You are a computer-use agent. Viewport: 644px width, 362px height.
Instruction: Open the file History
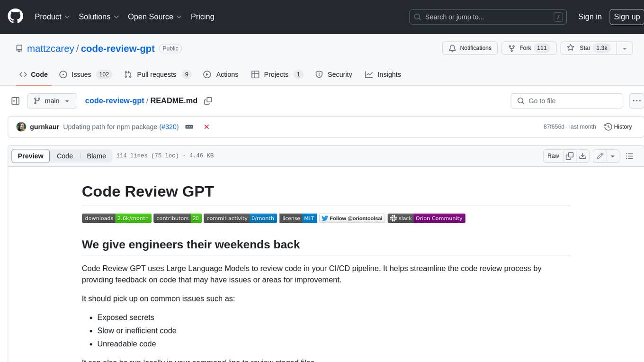[618, 127]
